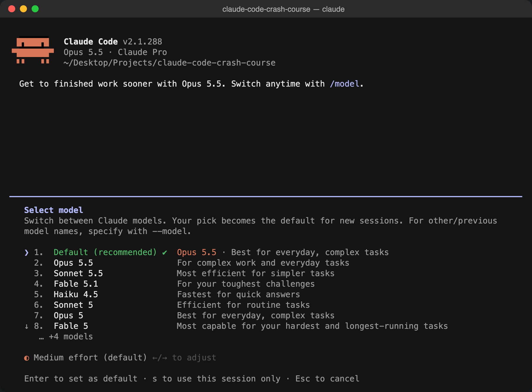Click description 'Efficient for routine tasks'
This screenshot has height=392, width=532.
click(243, 305)
